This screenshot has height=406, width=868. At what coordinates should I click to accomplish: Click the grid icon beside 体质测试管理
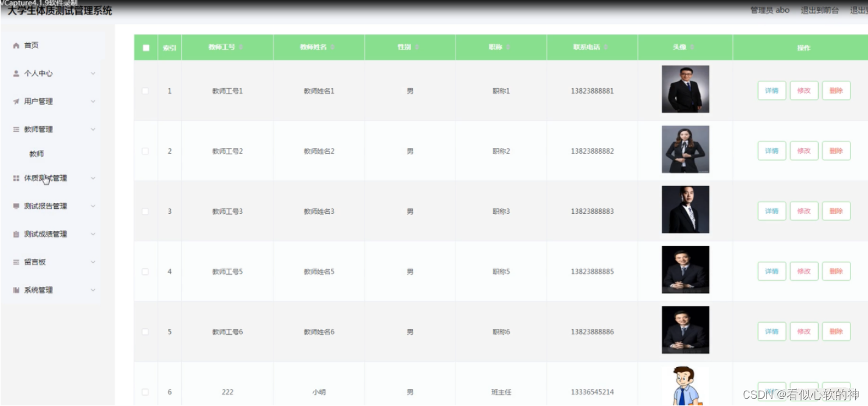coord(16,178)
